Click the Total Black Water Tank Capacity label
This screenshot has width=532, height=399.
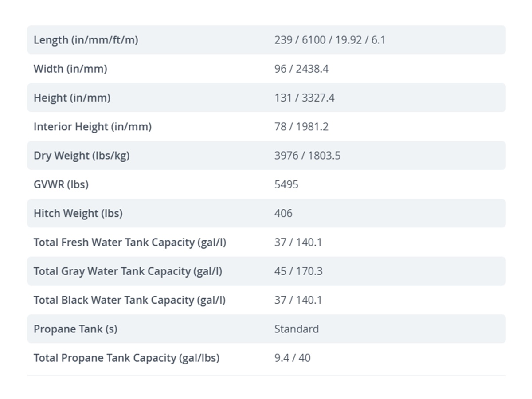129,300
